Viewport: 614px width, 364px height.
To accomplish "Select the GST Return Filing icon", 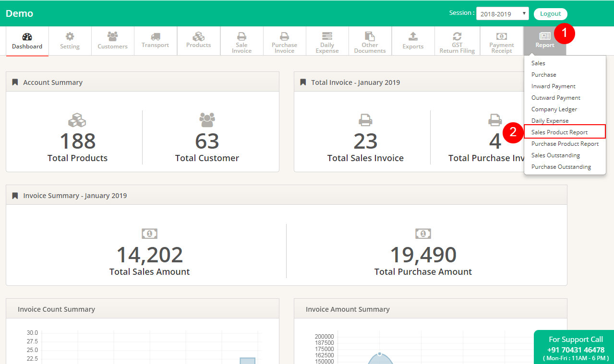I will (457, 41).
